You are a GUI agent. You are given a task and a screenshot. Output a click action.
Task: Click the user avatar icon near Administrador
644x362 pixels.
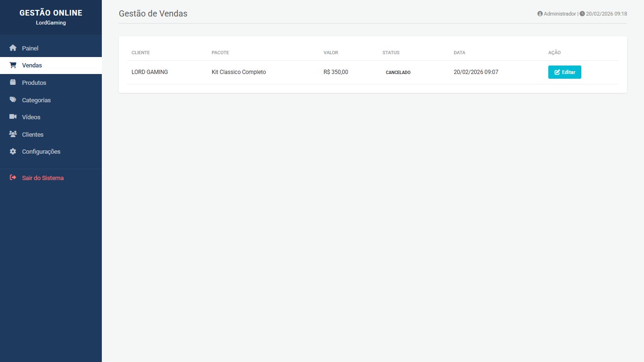[540, 14]
